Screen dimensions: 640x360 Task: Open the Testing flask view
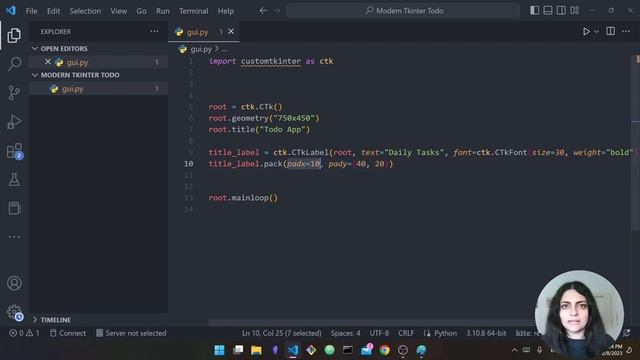point(14,180)
